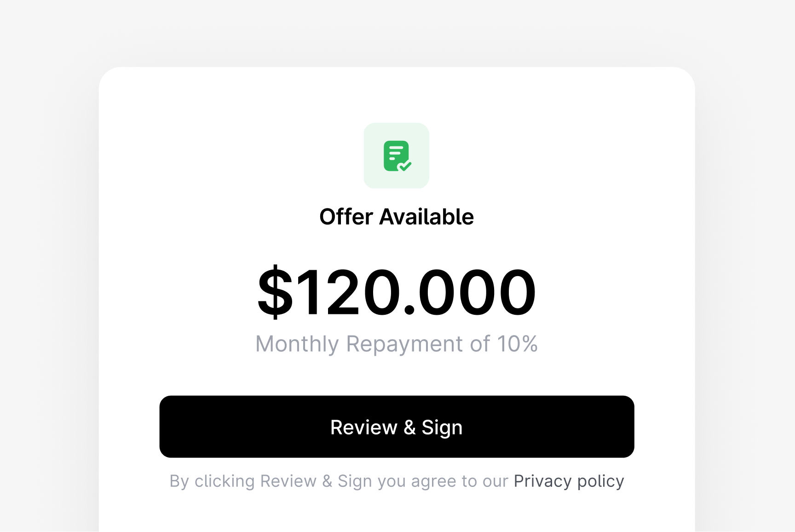Screen dimensions: 795x532
Task: Click the Review & Sign label text
Action: (x=397, y=427)
